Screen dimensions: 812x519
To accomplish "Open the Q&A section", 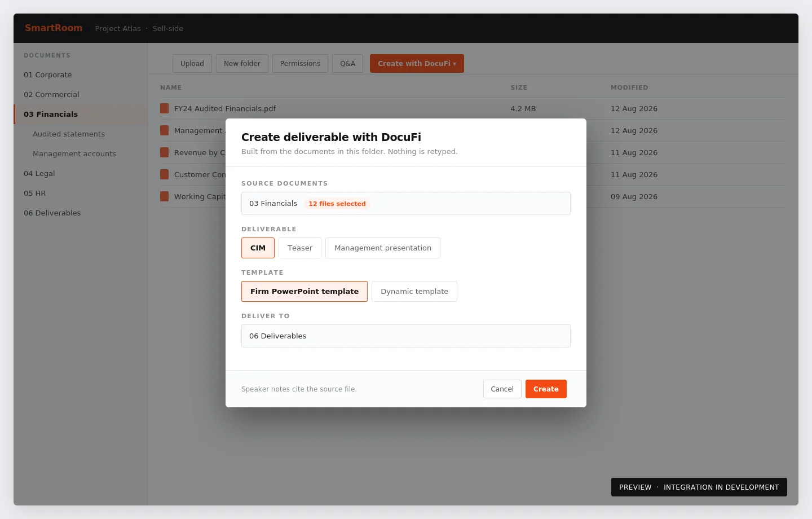I will [x=347, y=64].
